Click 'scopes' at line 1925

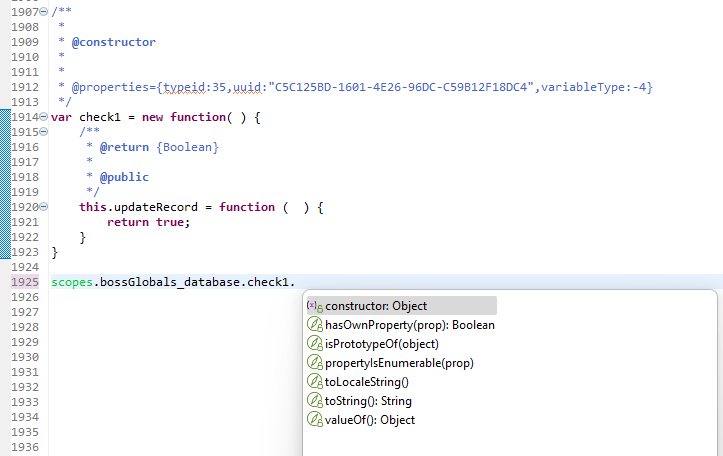[x=72, y=282]
